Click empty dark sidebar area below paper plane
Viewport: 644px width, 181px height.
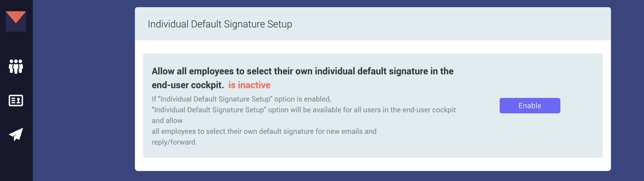(x=16, y=162)
